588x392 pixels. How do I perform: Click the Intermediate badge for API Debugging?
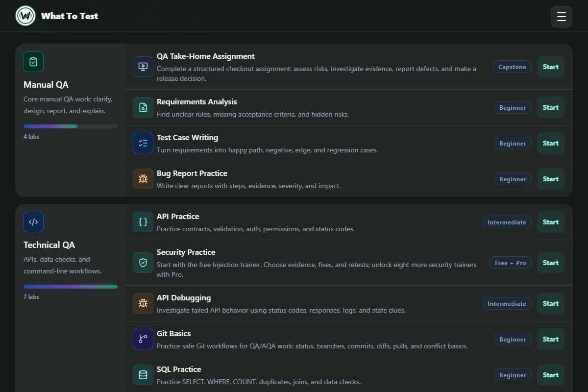507,304
